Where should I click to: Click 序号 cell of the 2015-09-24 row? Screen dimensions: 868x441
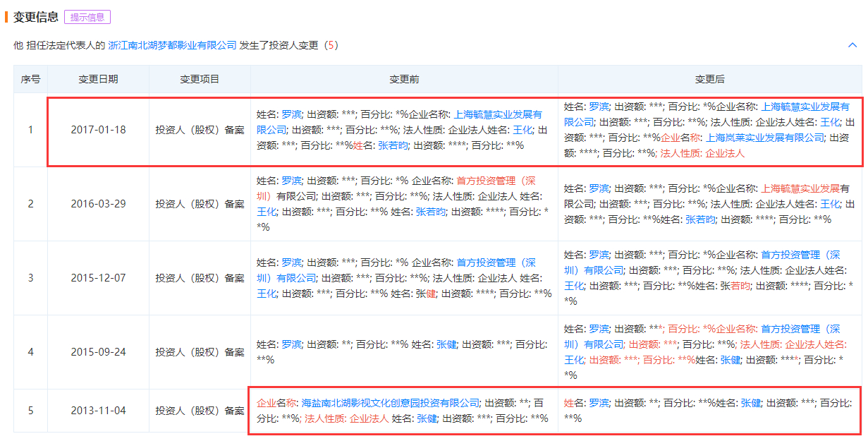pyautogui.click(x=30, y=352)
